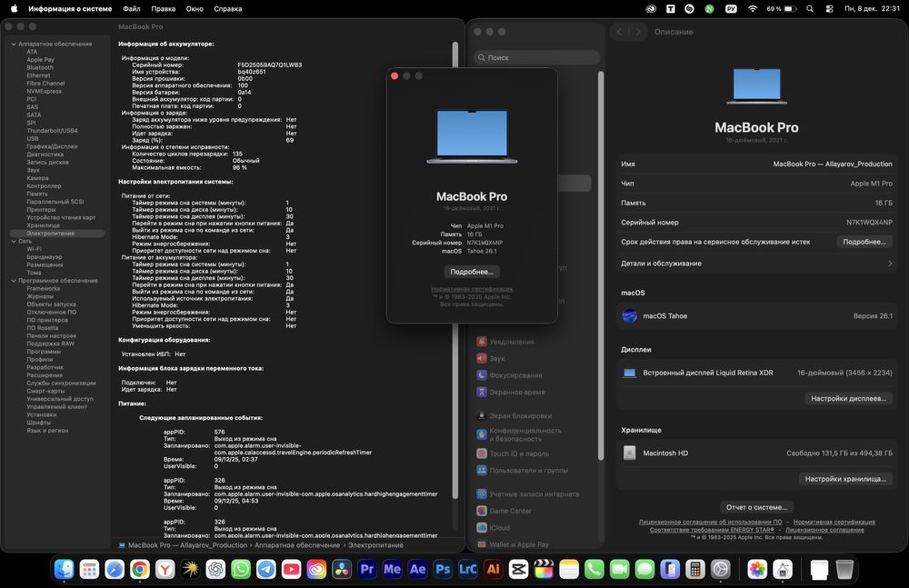
Task: Open CapCut from the Dock
Action: [518, 570]
